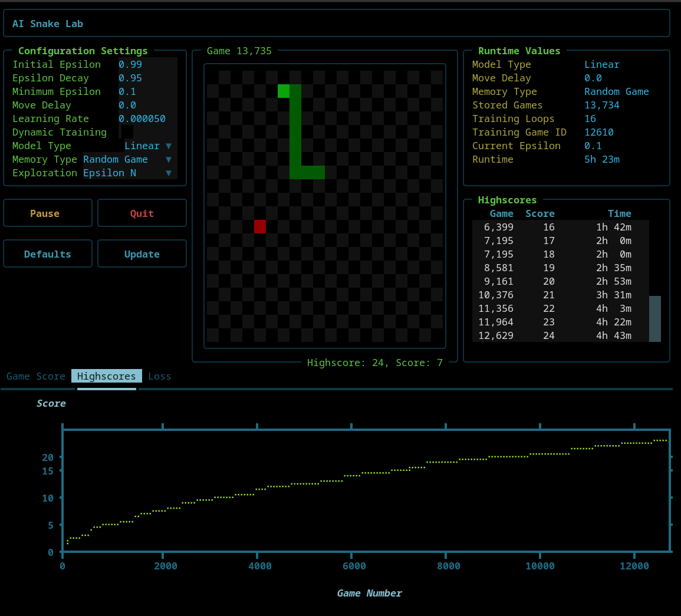Toggle the Dynamic Training checkbox
681x616 pixels.
127,132
